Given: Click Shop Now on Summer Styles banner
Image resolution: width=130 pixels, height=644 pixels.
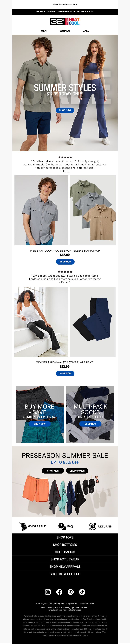Looking at the screenshot, I should coord(65,110).
